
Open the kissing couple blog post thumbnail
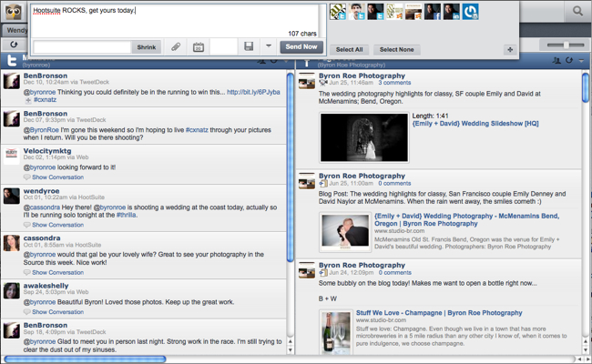coord(345,232)
